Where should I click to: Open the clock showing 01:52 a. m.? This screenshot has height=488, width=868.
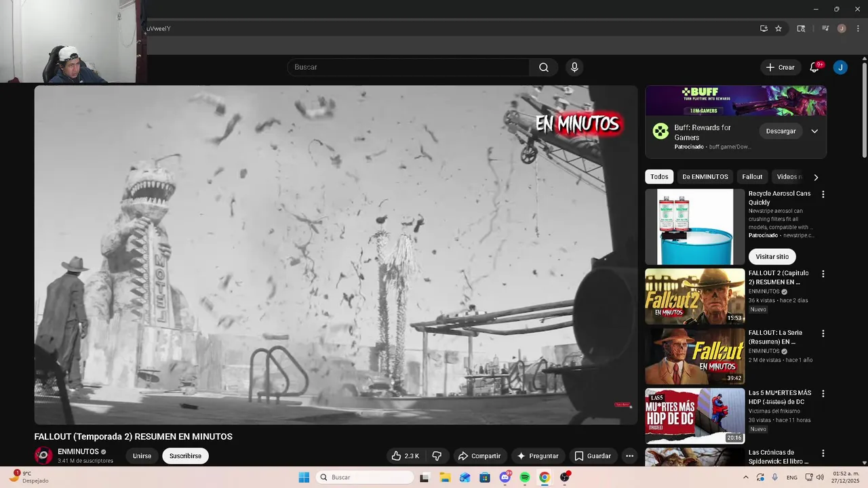[844, 477]
